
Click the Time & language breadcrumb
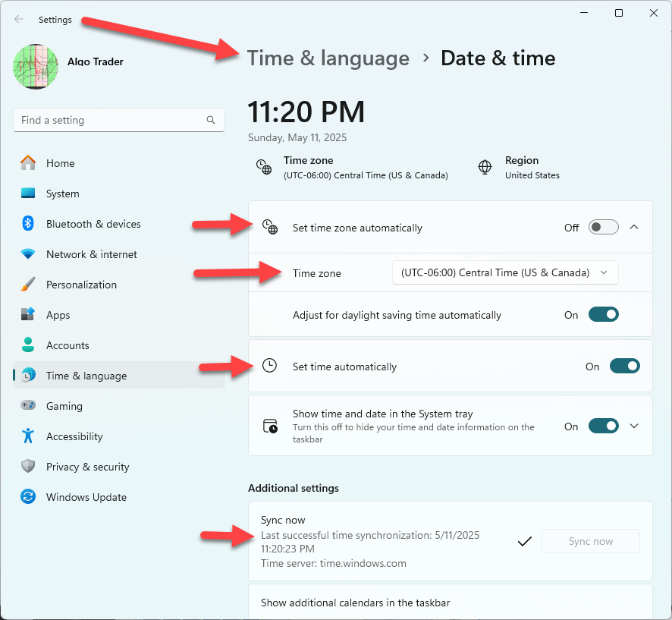coord(328,58)
